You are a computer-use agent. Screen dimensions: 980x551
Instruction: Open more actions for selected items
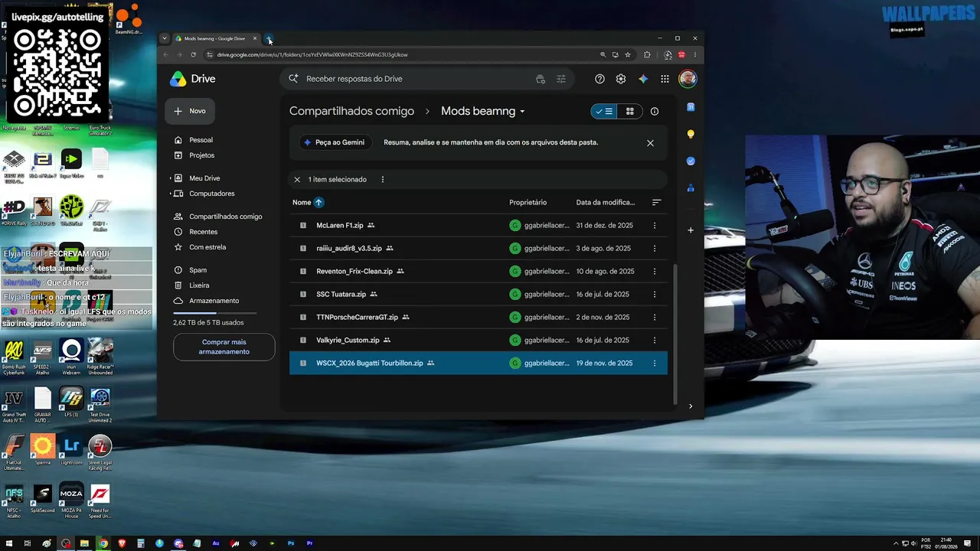click(x=383, y=179)
